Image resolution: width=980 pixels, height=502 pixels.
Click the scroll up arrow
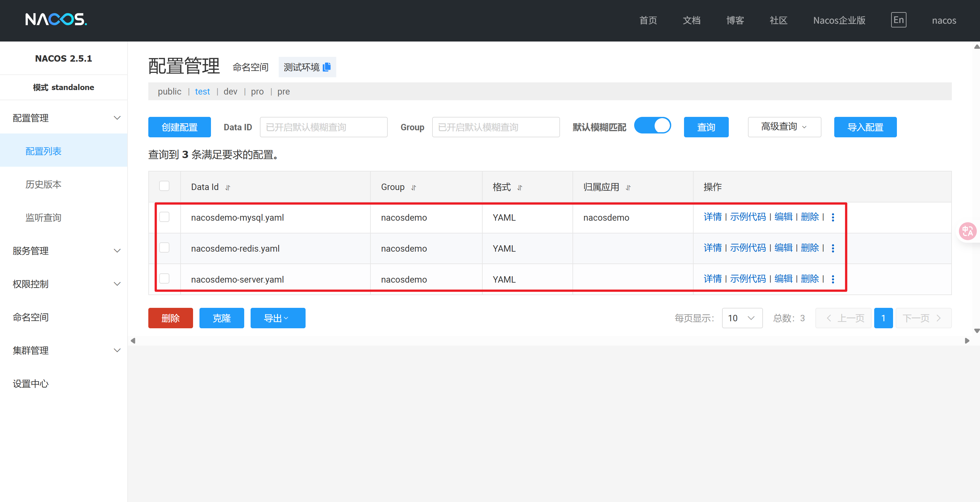coord(976,47)
